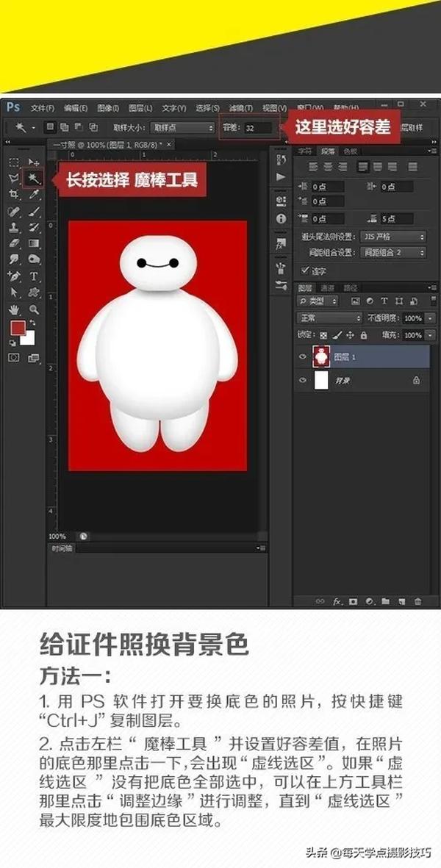The height and width of the screenshot is (868, 441).
Task: Select the Polygonal Lasso tool
Action: (15, 178)
